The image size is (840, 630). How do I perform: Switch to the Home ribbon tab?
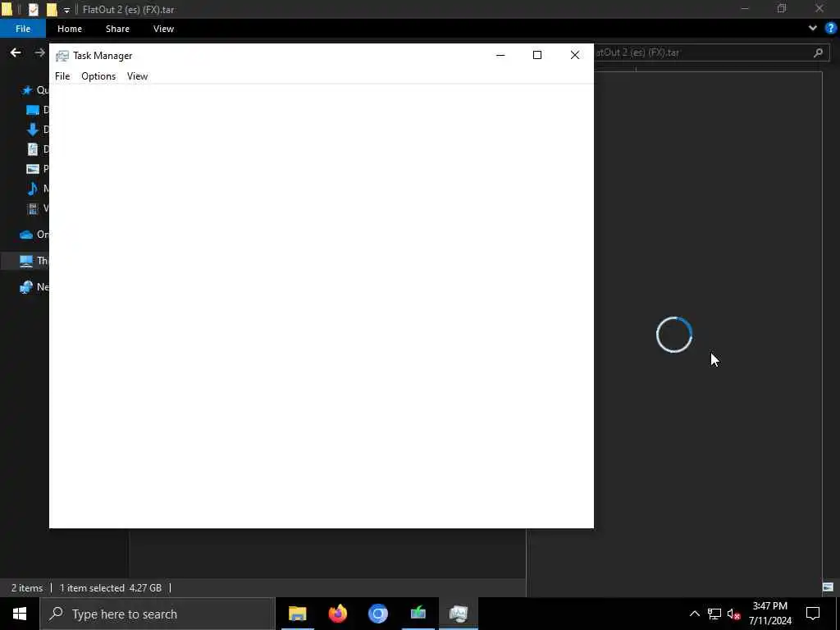pos(70,29)
